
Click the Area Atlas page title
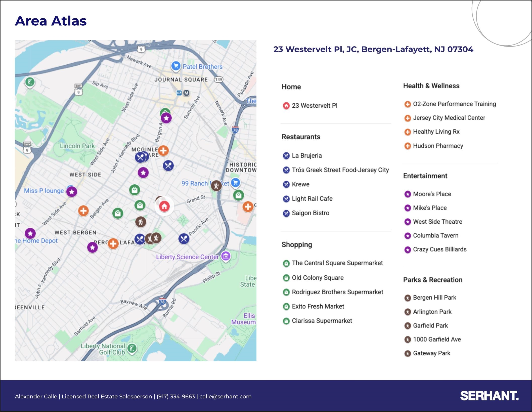click(51, 21)
